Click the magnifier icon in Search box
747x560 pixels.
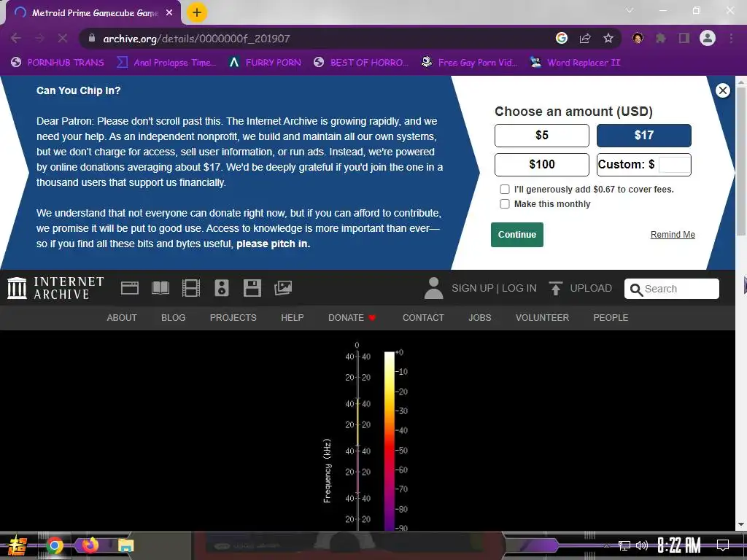(636, 289)
